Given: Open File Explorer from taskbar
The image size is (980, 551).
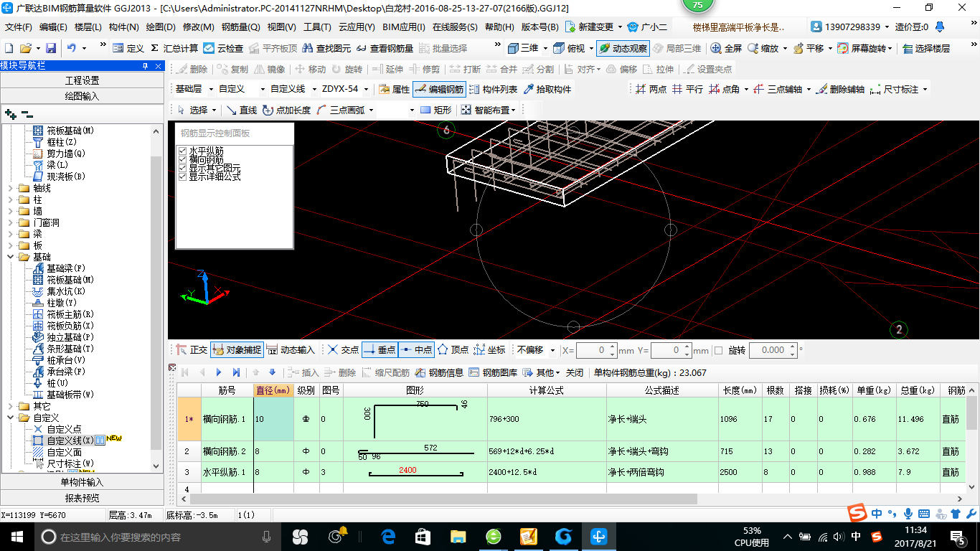Looking at the screenshot, I should 458,537.
